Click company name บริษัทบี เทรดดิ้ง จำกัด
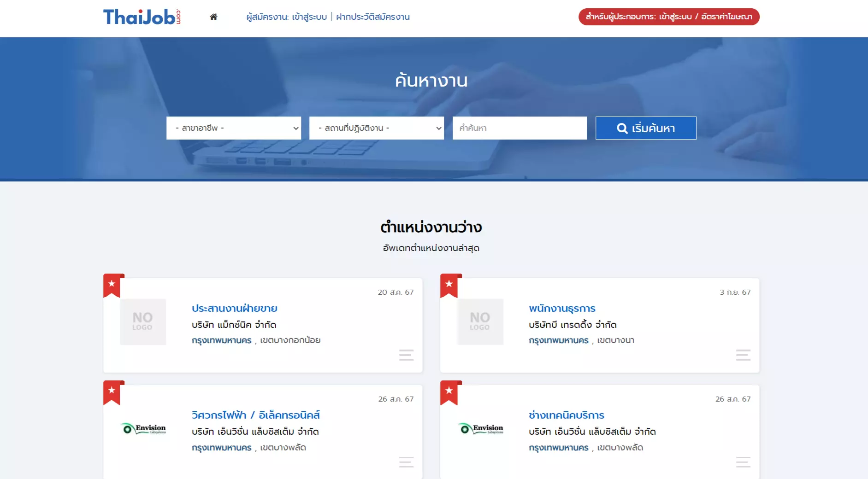 pos(573,325)
